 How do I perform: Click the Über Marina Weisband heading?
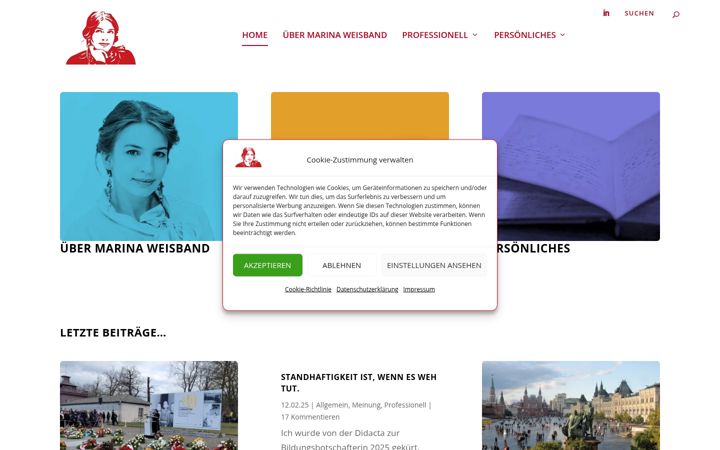[135, 248]
